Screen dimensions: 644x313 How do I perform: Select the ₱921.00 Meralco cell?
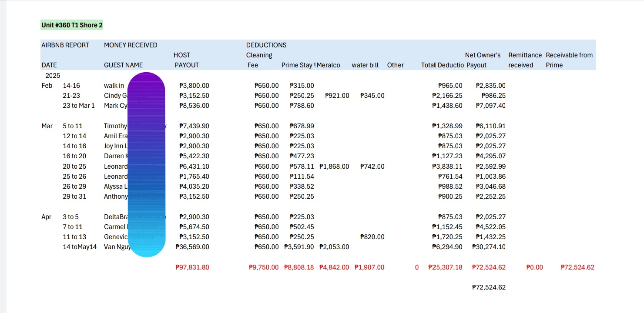point(337,96)
